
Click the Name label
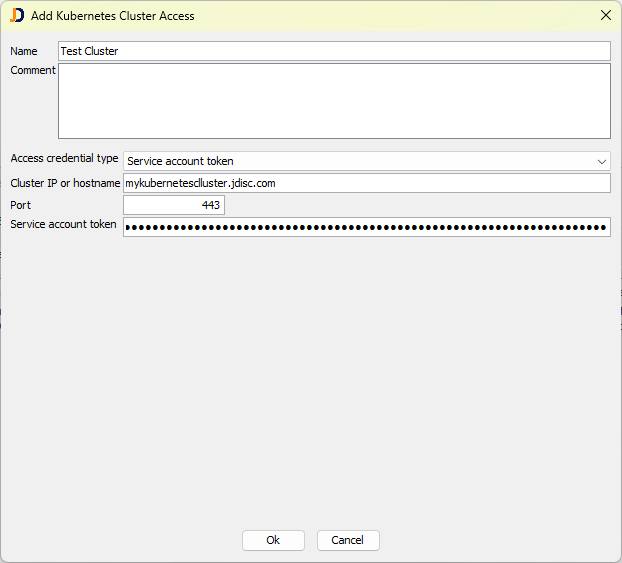(24, 51)
